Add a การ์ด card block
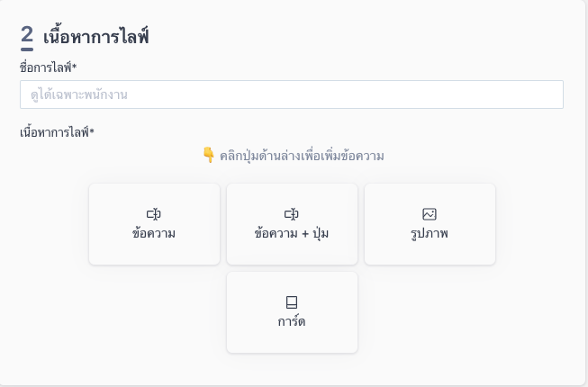Screen dimensions: 588x387 (292, 312)
